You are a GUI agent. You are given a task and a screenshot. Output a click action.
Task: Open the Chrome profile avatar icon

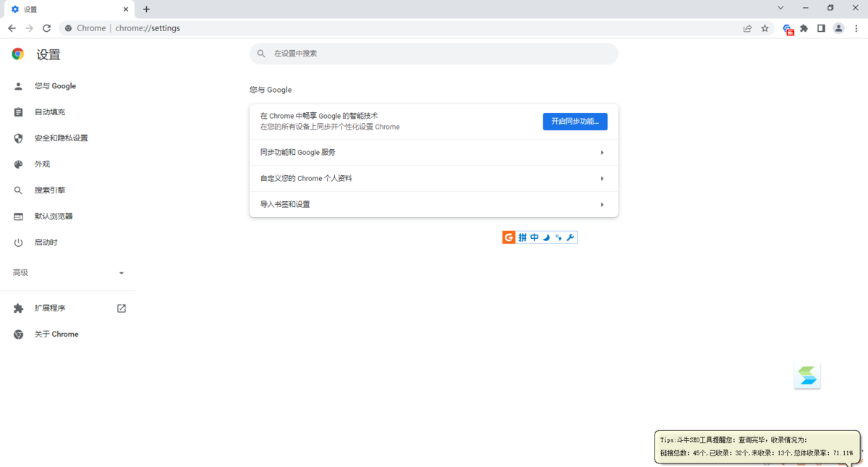838,28
